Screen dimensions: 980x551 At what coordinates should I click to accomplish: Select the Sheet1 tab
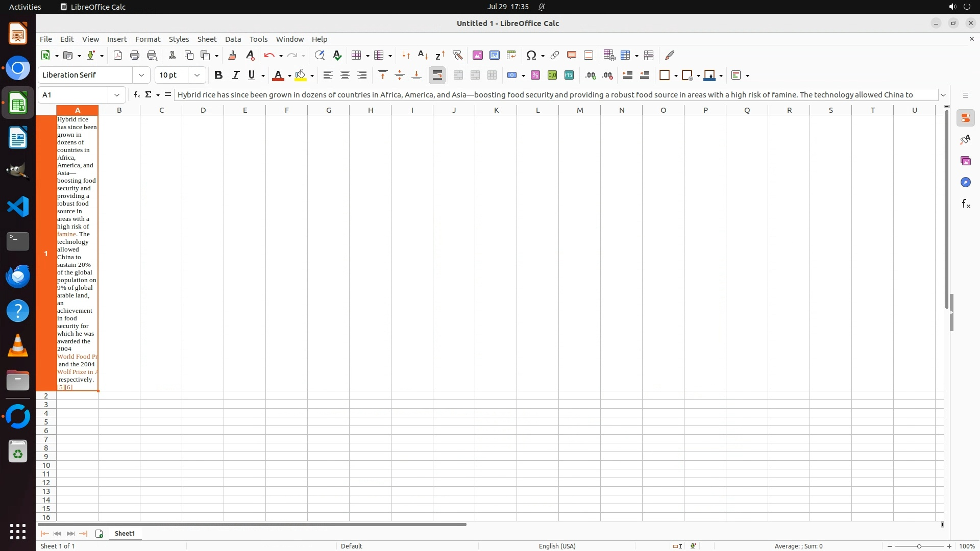[x=125, y=533]
